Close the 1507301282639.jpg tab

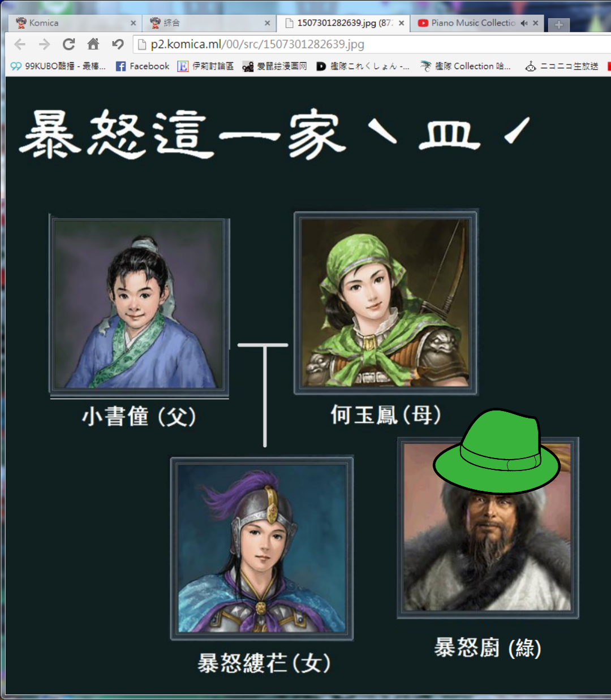pos(401,23)
